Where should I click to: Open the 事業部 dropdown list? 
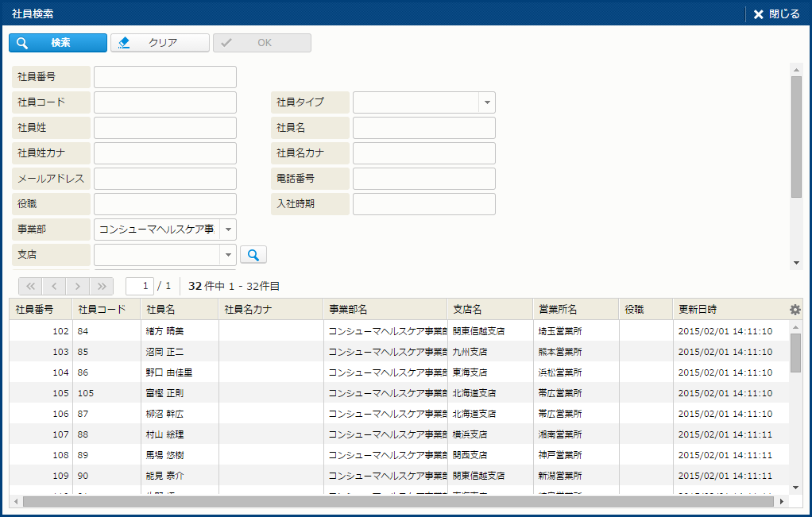click(227, 230)
